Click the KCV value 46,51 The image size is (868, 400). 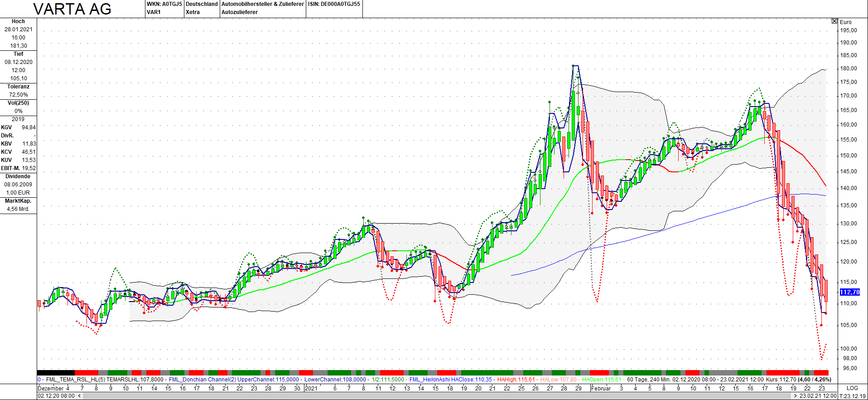coord(29,152)
